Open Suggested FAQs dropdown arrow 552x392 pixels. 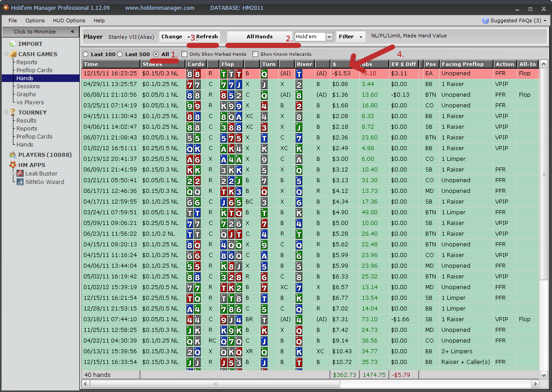545,20
